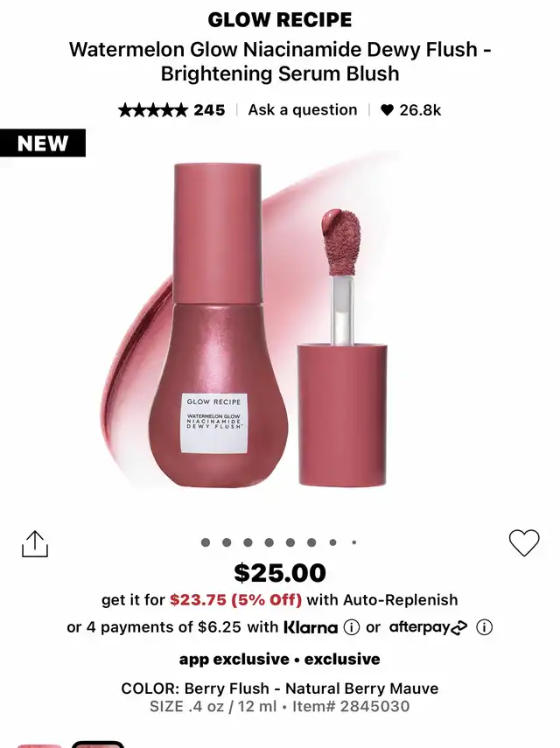The width and height of the screenshot is (560, 748).
Task: Tap the NEW badge
Action: [43, 143]
